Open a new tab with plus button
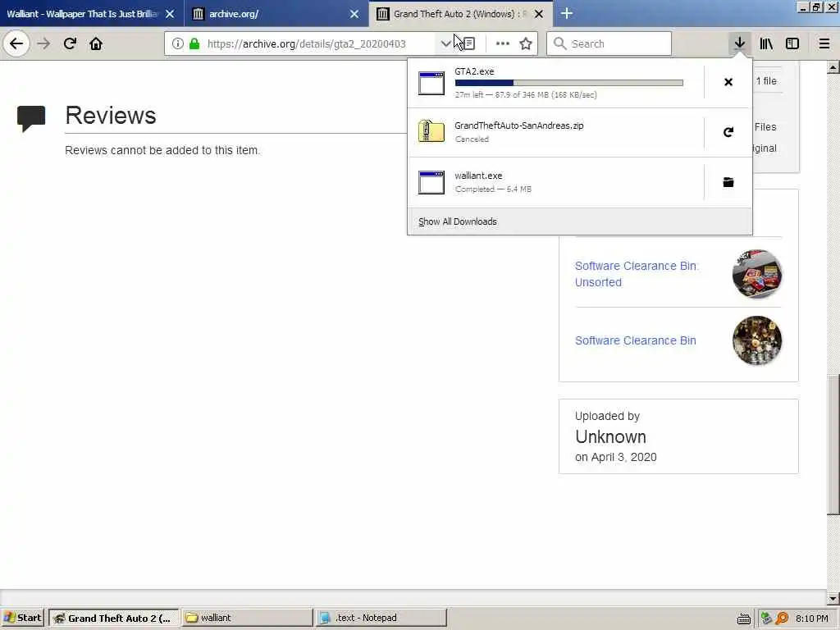 [567, 13]
